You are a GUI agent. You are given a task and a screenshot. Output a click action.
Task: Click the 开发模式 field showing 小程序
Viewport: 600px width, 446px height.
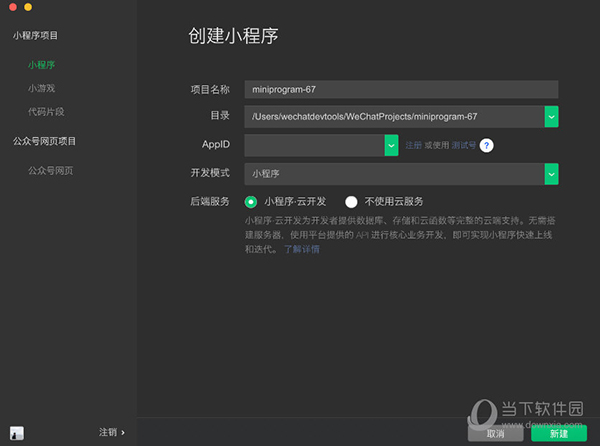(x=395, y=174)
